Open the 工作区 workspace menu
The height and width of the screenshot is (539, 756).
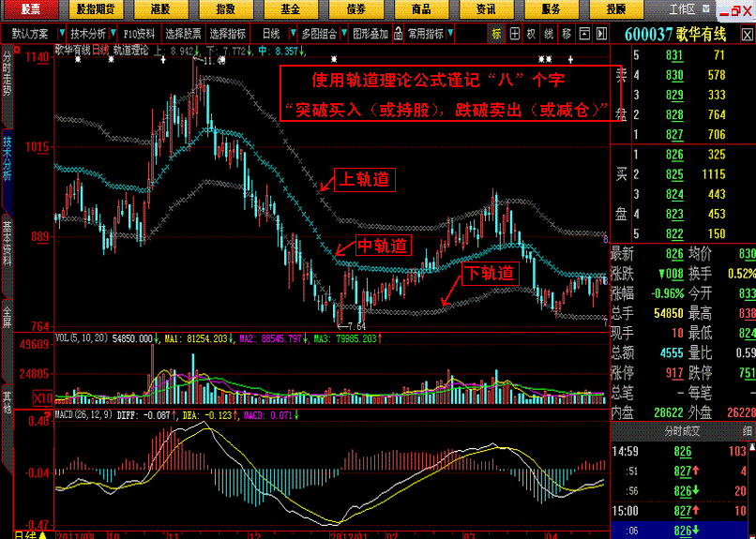pyautogui.click(x=682, y=8)
